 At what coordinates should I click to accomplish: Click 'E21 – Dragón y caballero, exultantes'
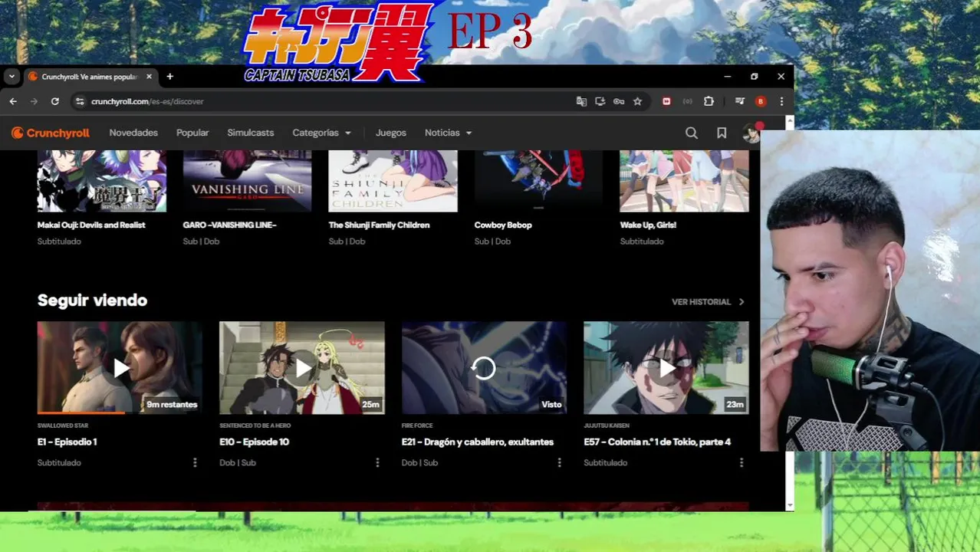click(478, 442)
